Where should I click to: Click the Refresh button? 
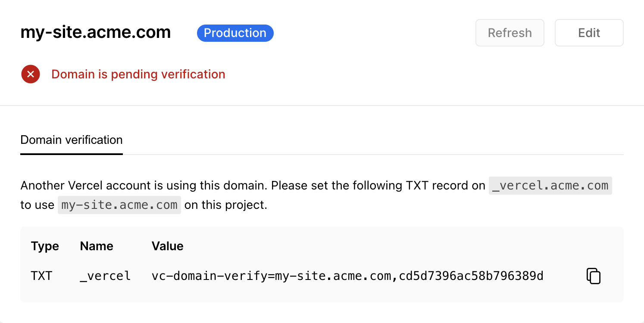(510, 33)
